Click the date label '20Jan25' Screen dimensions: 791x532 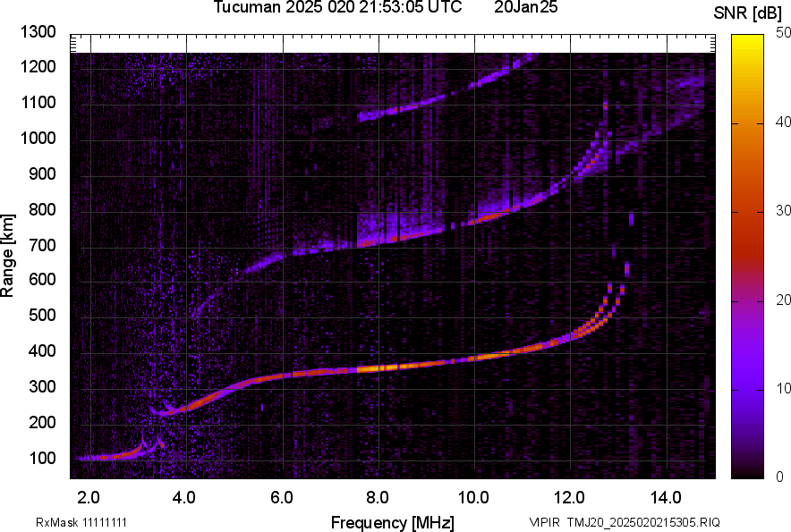(x=525, y=7)
